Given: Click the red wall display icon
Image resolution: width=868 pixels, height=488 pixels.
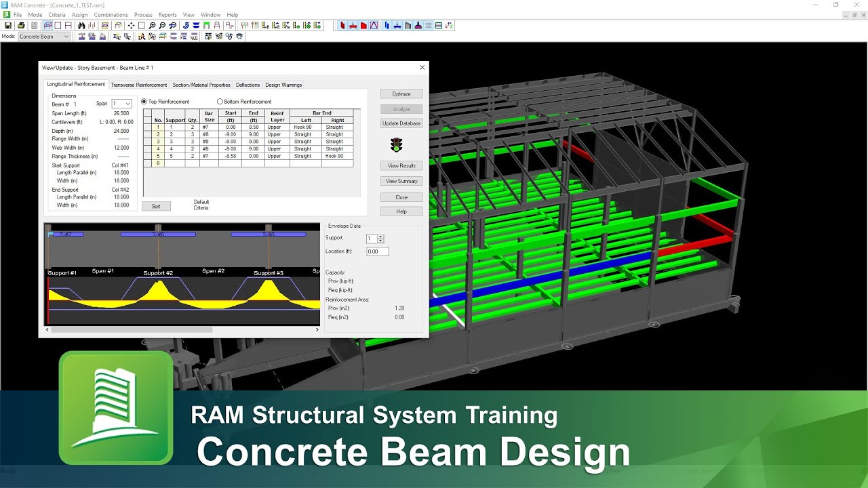Looking at the screenshot, I should coord(363,26).
